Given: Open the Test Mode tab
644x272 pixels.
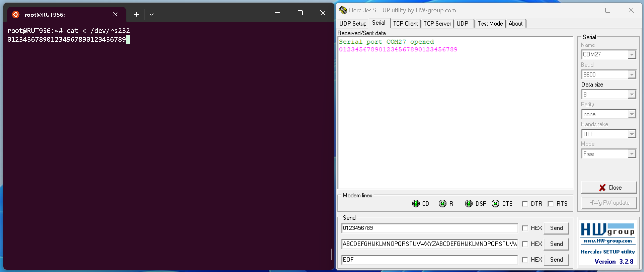Looking at the screenshot, I should [490, 24].
